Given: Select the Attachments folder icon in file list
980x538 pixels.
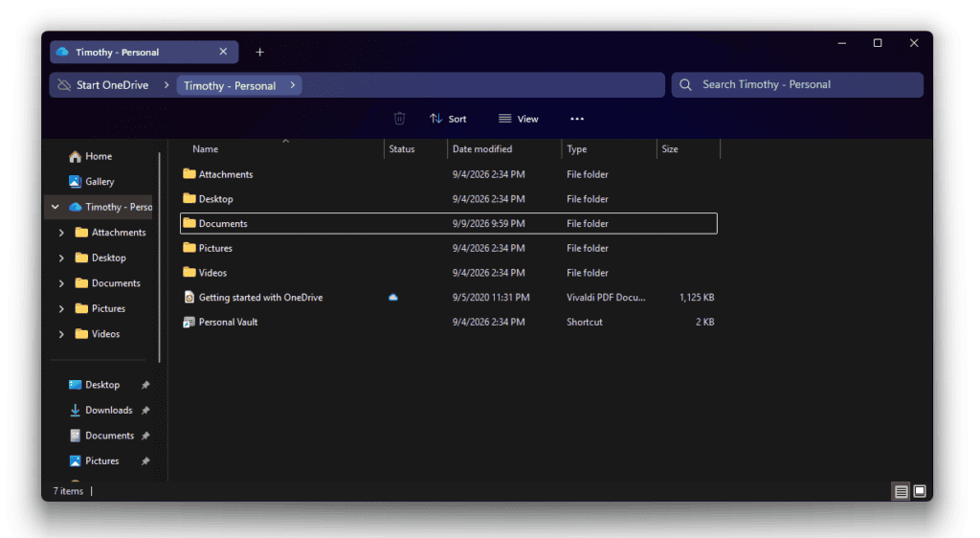Looking at the screenshot, I should click(x=189, y=173).
